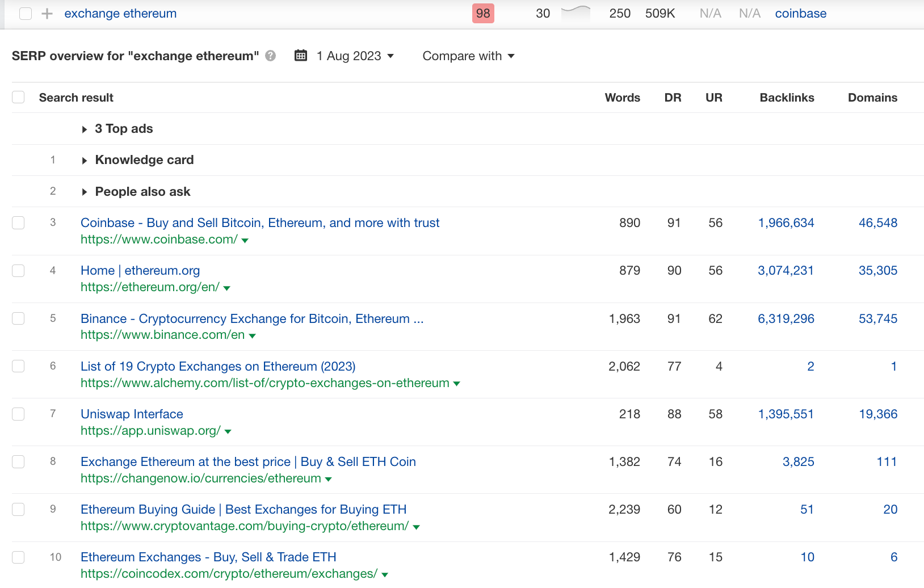This screenshot has height=588, width=924.
Task: Visit the https://app.uniswap.org/ URL
Action: coord(150,430)
